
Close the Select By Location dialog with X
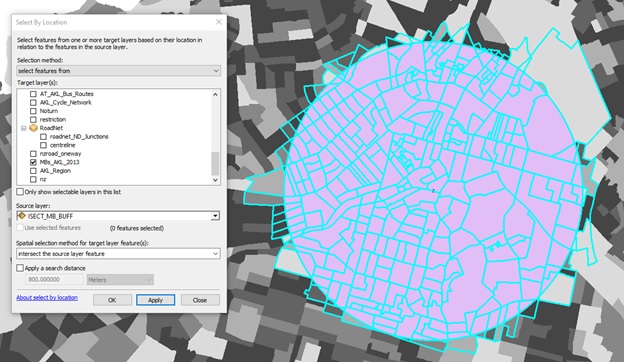point(218,22)
